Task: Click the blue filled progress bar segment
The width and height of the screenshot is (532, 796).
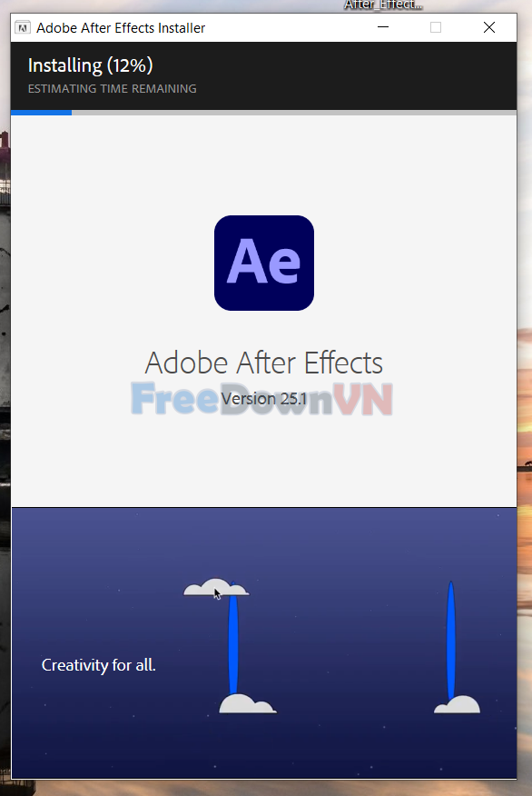Action: click(x=41, y=113)
